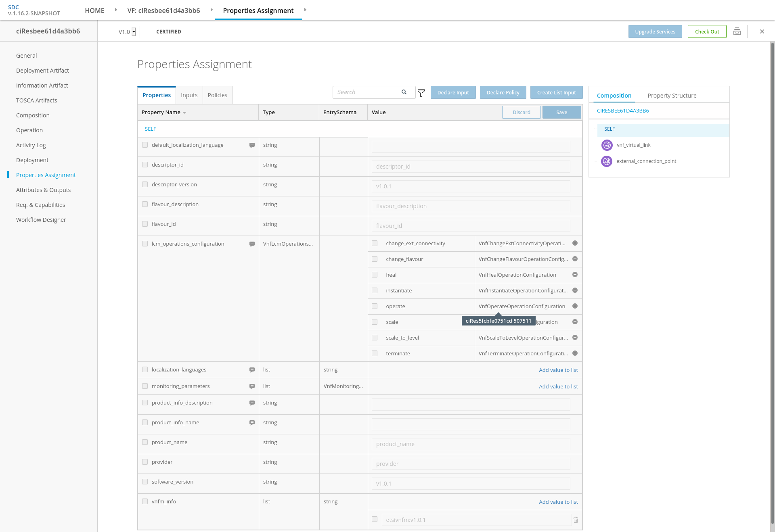Click the external_connection_point node icon
Image resolution: width=775 pixels, height=532 pixels.
click(607, 161)
